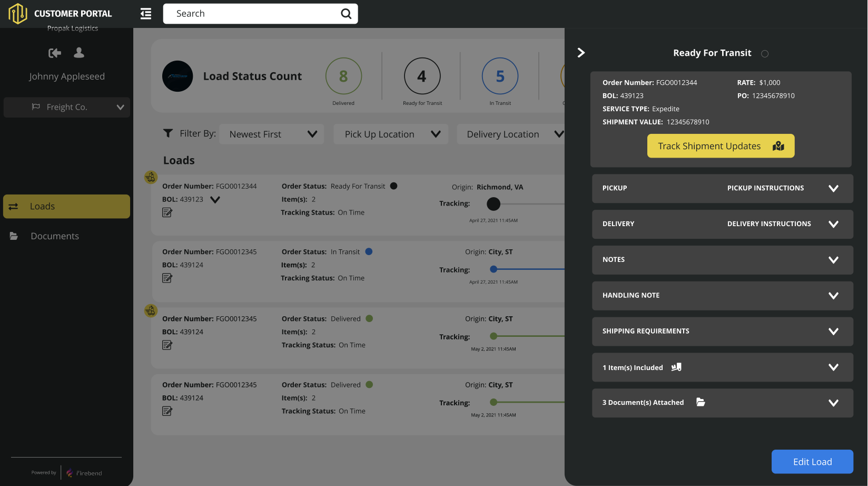Click the package icon in 1 Item(s) Included

coord(676,367)
